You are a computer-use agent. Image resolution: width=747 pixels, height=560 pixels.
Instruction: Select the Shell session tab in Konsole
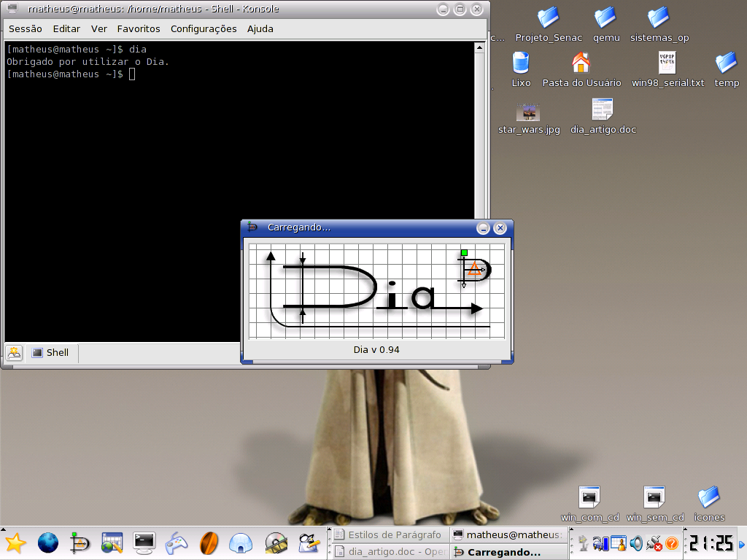[50, 353]
